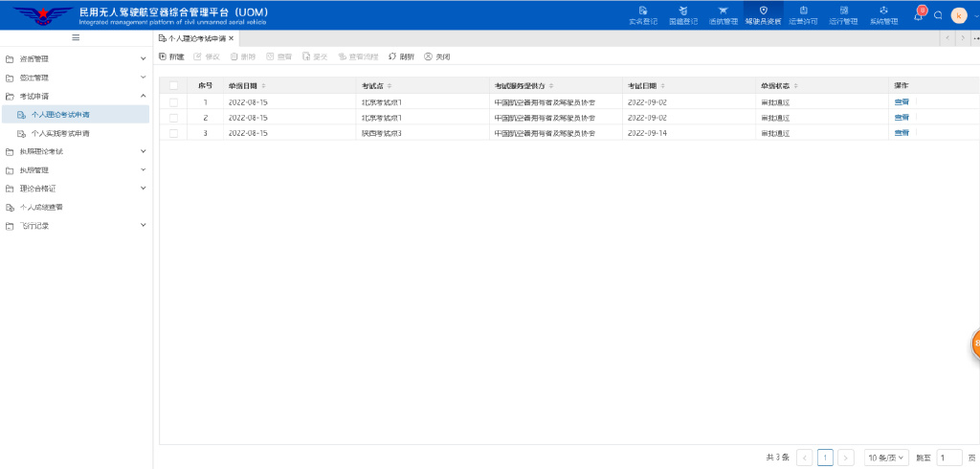Open the 运营许可 module

coord(803,15)
